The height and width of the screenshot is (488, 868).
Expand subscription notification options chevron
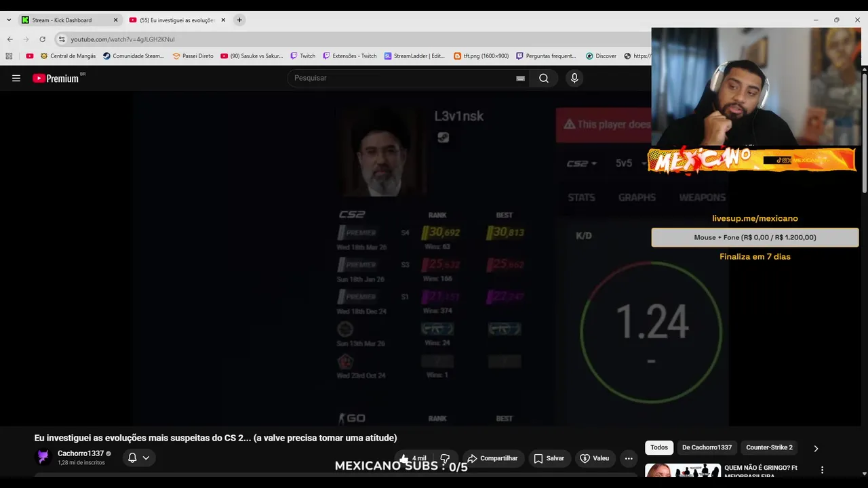pyautogui.click(x=146, y=458)
